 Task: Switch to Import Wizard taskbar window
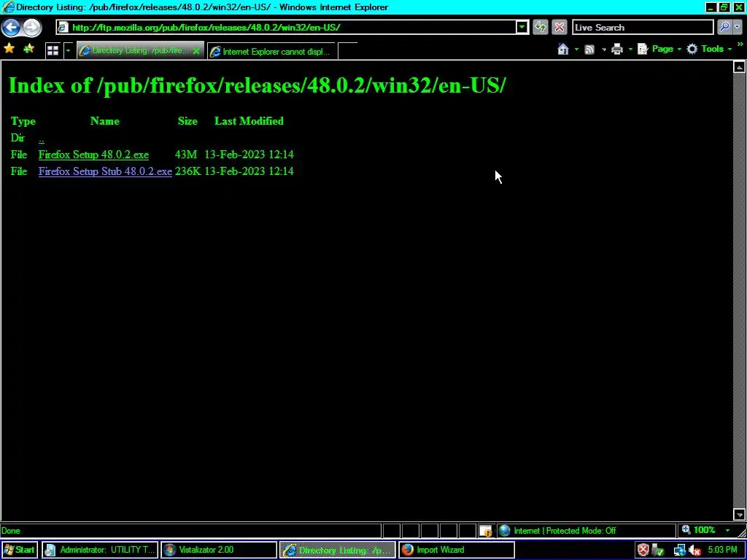coord(457,550)
